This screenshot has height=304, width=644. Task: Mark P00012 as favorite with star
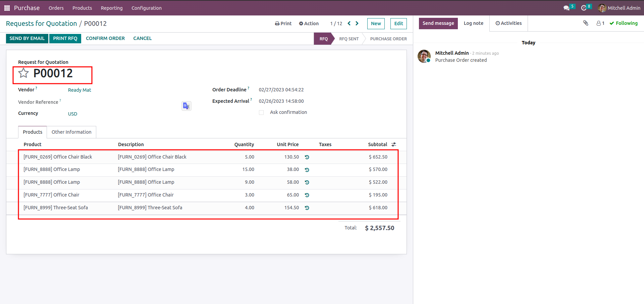click(23, 73)
